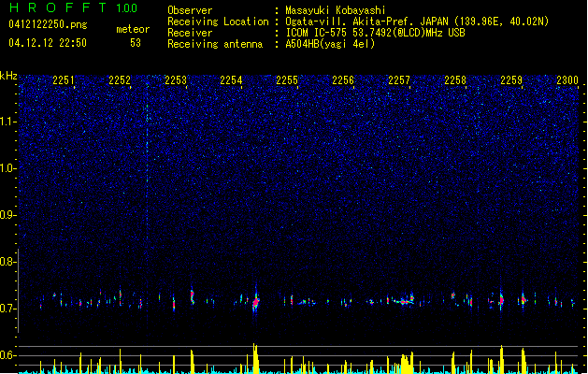This screenshot has height=374, width=588.
Task: Click the 2258 time axis marker
Action: coord(455,80)
